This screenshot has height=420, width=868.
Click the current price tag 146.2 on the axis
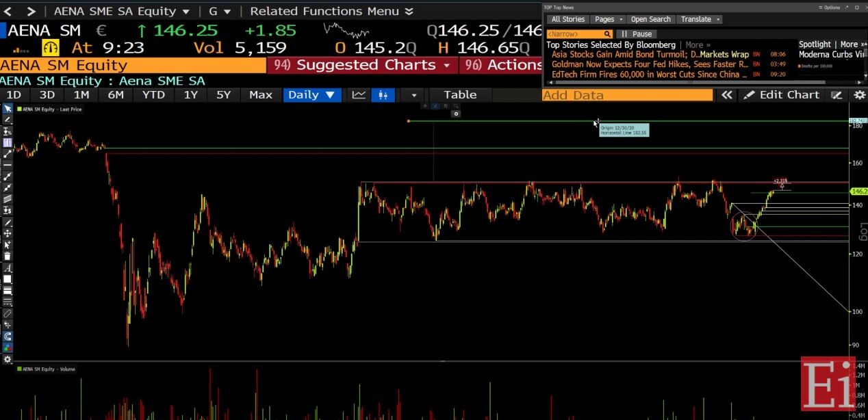pyautogui.click(x=858, y=192)
